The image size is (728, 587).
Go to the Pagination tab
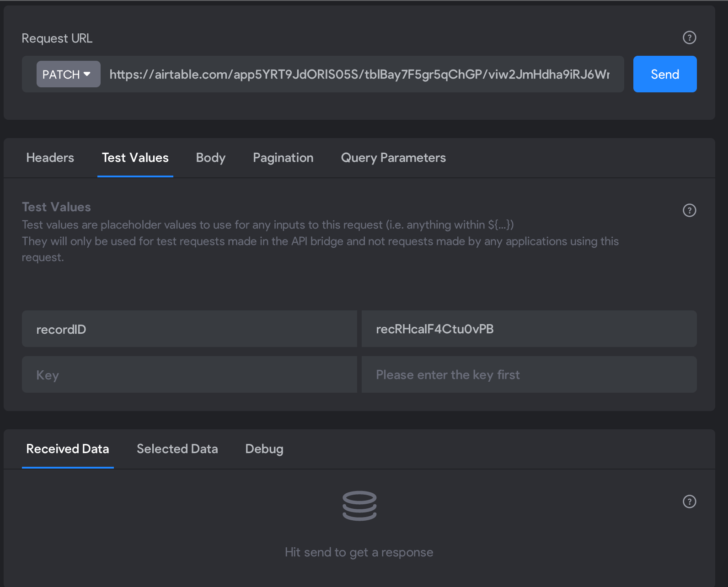(x=283, y=158)
